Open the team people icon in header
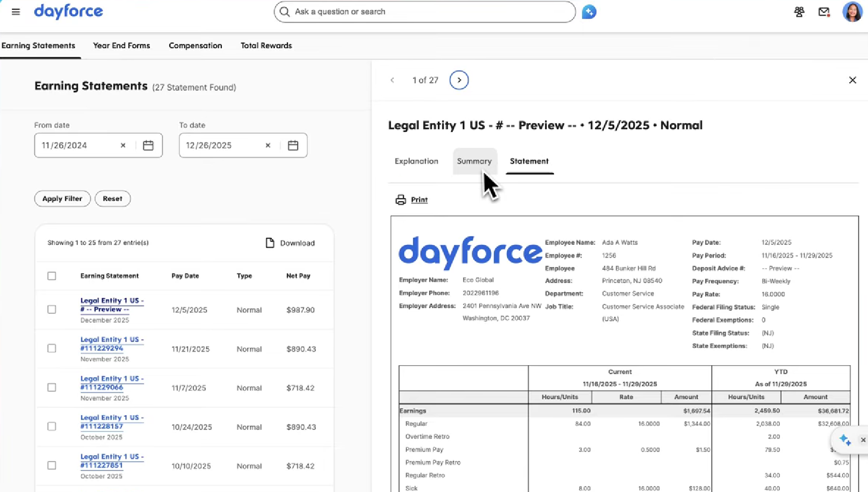 (x=799, y=12)
